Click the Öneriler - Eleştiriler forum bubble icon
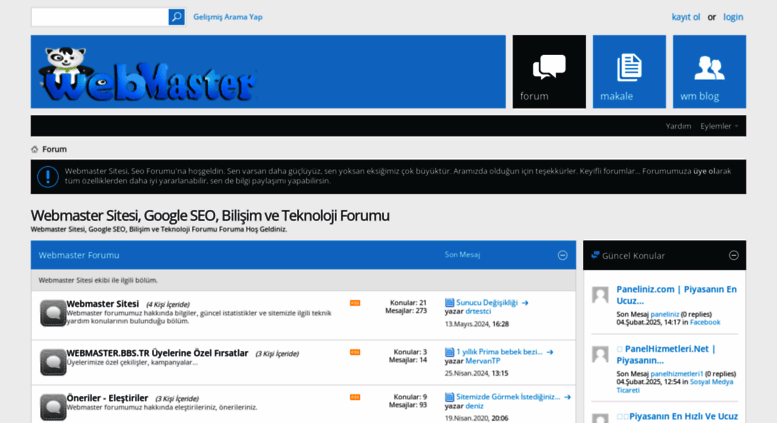 pyautogui.click(x=53, y=407)
